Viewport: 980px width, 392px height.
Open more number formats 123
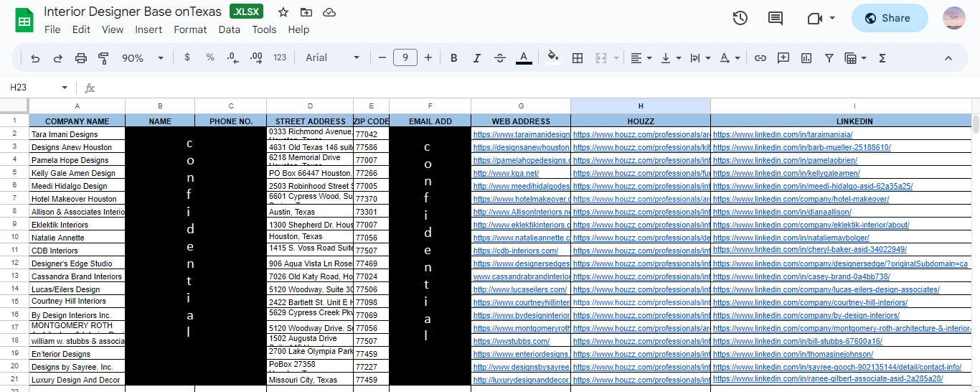(x=280, y=57)
